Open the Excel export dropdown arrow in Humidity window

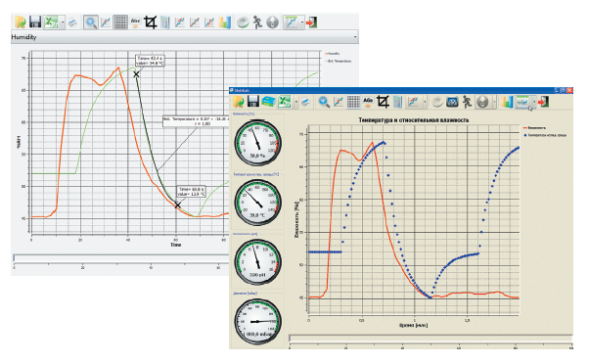[x=63, y=23]
